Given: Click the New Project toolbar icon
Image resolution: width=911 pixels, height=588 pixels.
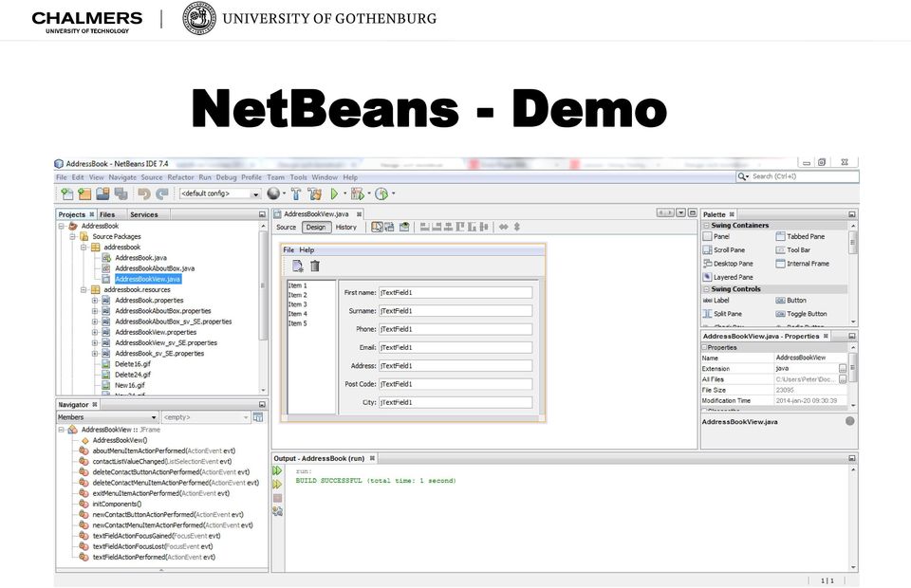Looking at the screenshot, I should click(x=84, y=193).
